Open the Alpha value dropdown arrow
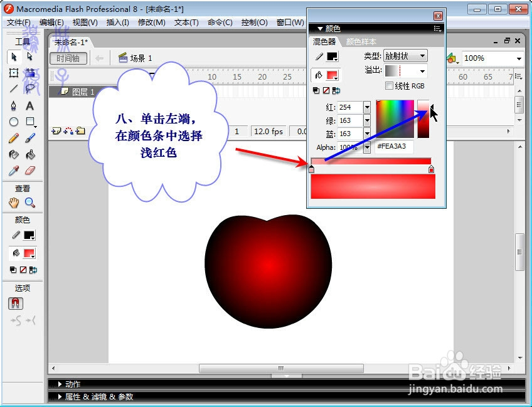 pyautogui.click(x=367, y=147)
